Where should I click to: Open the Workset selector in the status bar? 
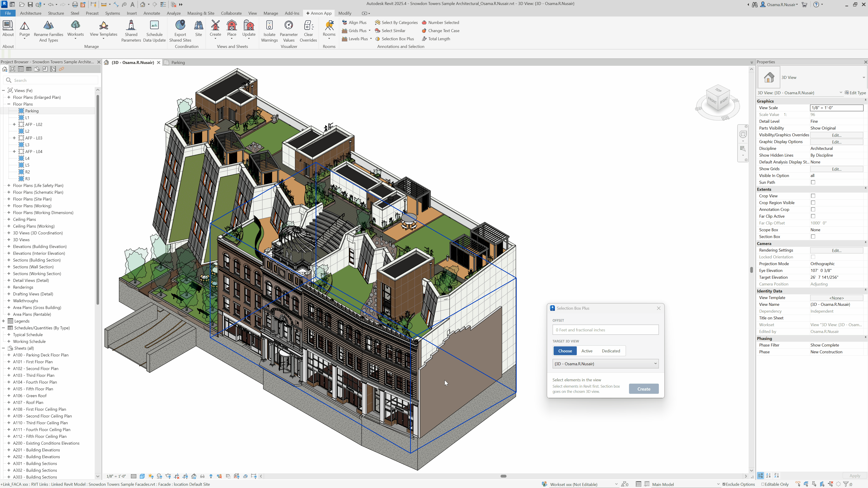click(x=584, y=484)
